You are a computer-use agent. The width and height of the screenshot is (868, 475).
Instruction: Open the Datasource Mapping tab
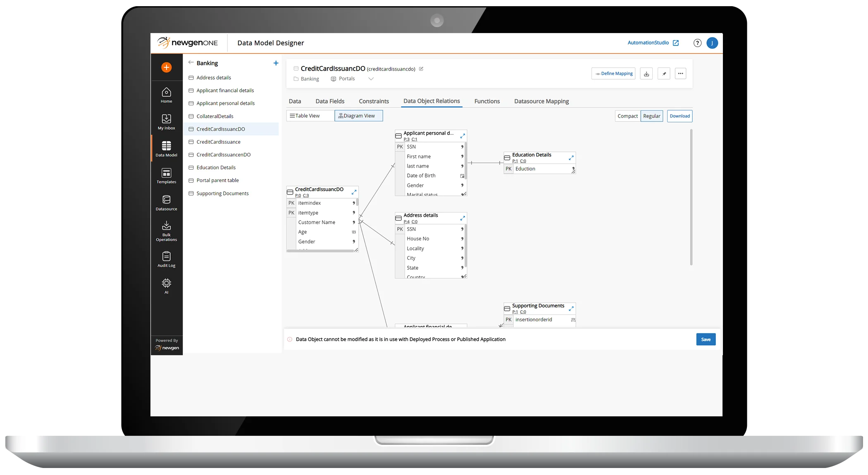click(x=541, y=101)
